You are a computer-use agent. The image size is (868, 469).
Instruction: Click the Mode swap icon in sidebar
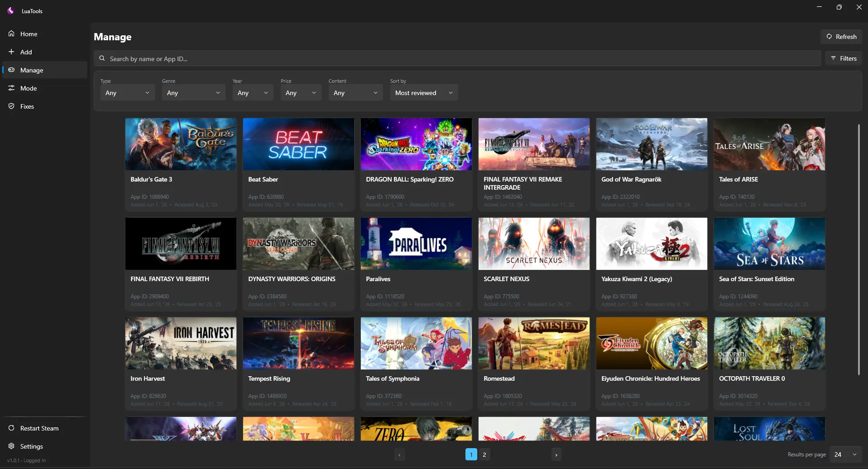click(11, 88)
